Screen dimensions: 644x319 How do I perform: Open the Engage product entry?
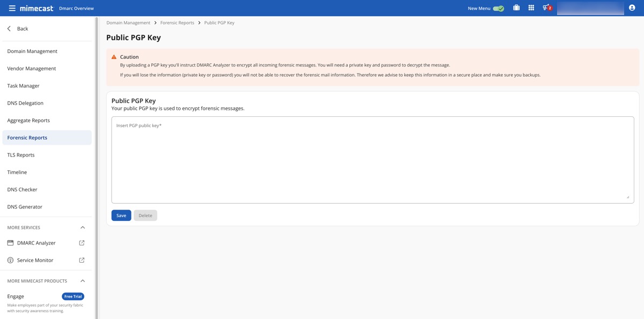click(16, 296)
